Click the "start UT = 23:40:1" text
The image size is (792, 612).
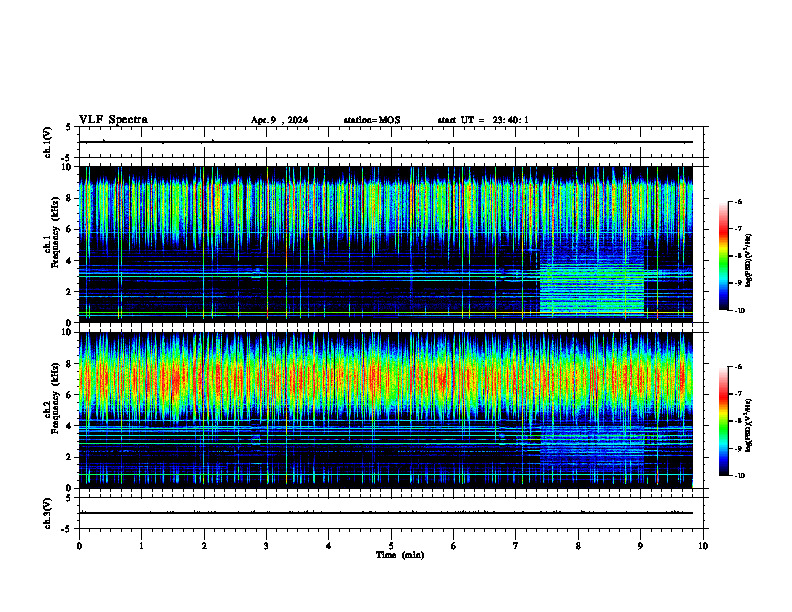coord(483,120)
